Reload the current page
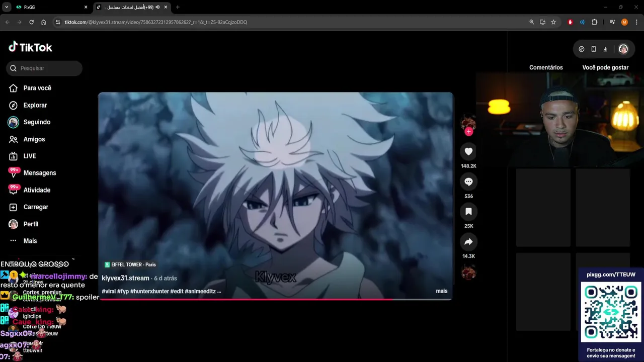Image resolution: width=644 pixels, height=362 pixels. (x=31, y=22)
